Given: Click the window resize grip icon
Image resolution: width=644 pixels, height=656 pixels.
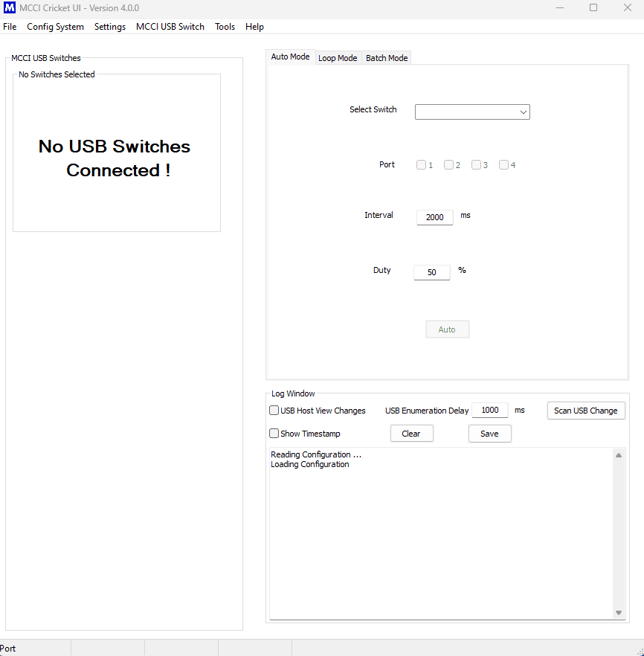Looking at the screenshot, I should 640,652.
